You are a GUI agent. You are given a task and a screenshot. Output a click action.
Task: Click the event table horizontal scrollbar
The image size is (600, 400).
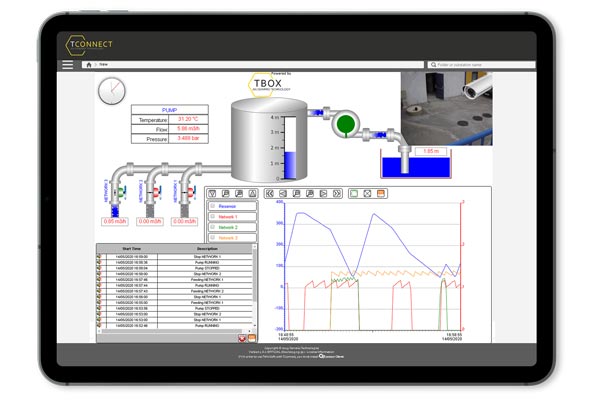174,331
